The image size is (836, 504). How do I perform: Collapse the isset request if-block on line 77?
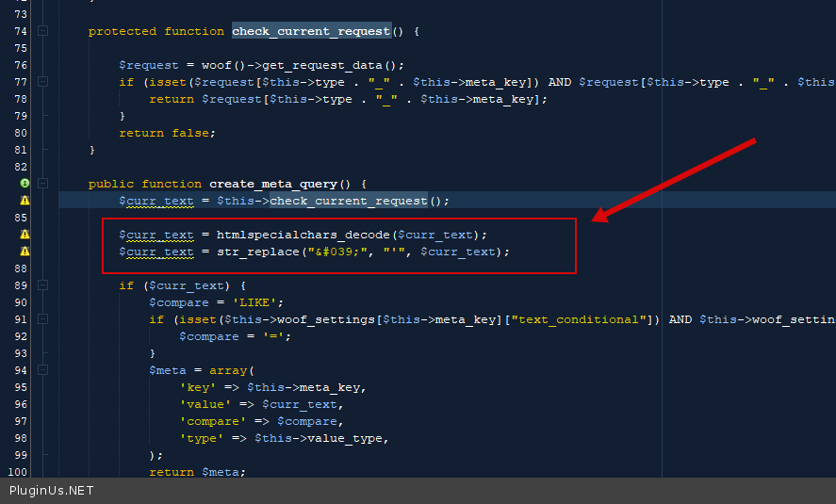[x=43, y=82]
